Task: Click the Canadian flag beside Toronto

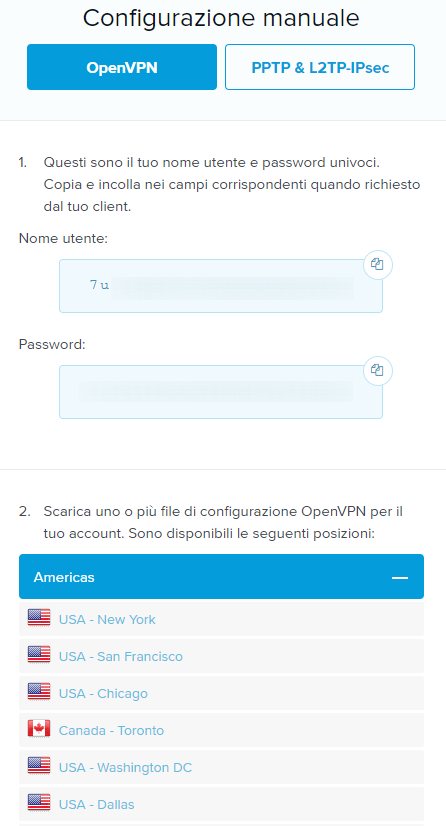Action: point(39,729)
